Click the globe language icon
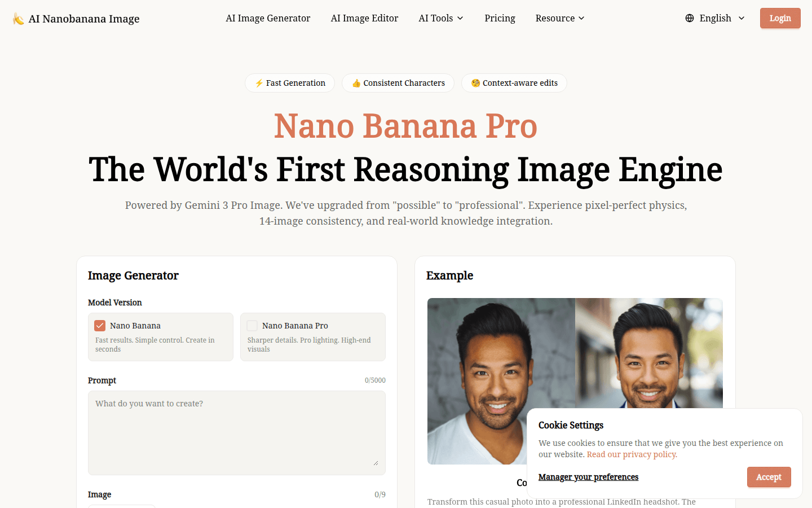The height and width of the screenshot is (508, 812). 690,18
